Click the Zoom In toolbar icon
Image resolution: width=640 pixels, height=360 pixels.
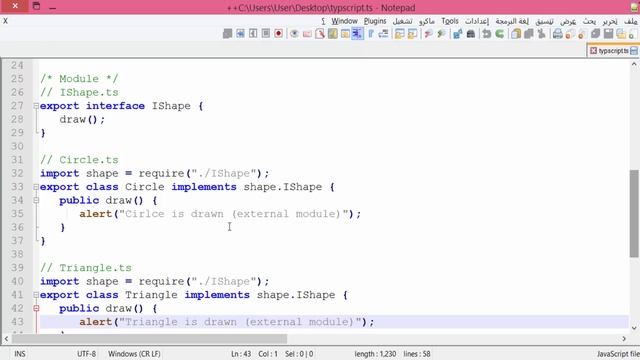click(441, 34)
